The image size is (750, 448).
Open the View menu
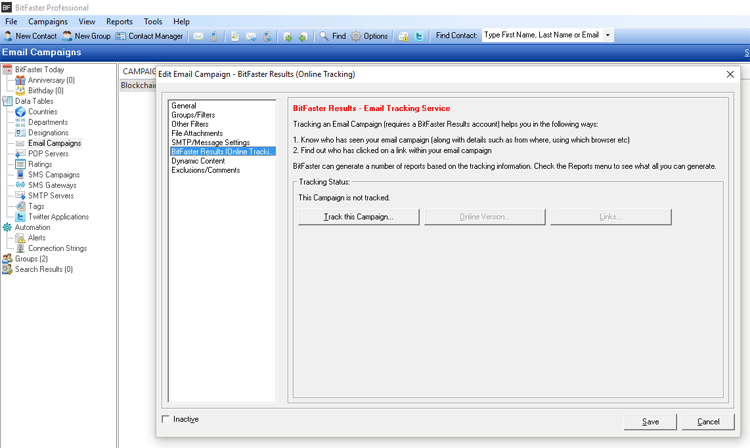pyautogui.click(x=87, y=22)
